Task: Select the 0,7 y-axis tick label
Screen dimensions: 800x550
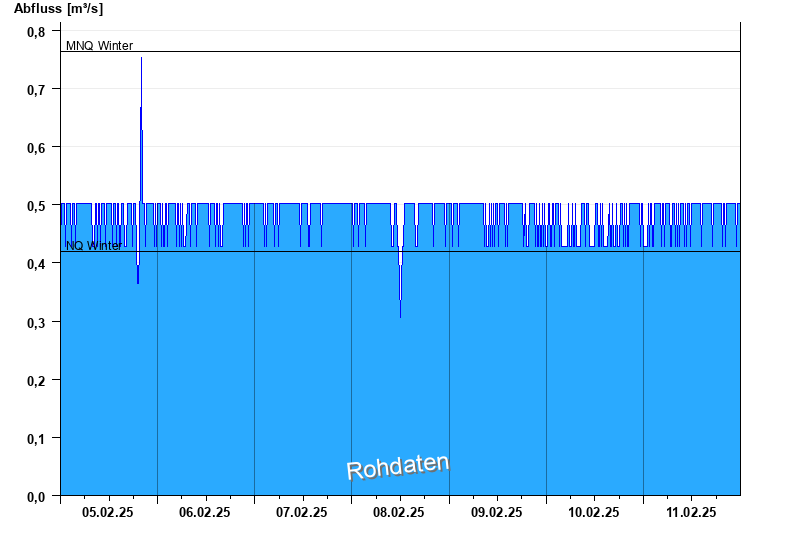Action: [36, 89]
